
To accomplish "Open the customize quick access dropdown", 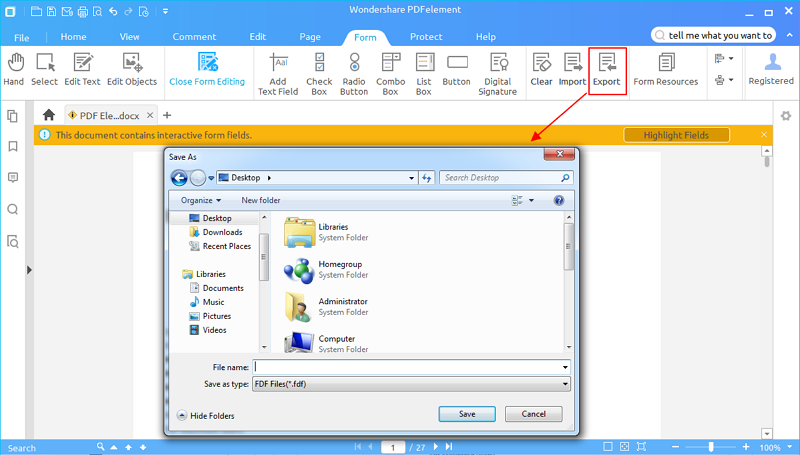I will pyautogui.click(x=165, y=11).
